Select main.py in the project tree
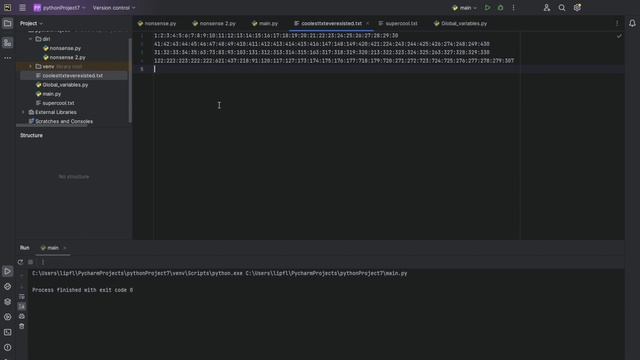 pyautogui.click(x=52, y=94)
